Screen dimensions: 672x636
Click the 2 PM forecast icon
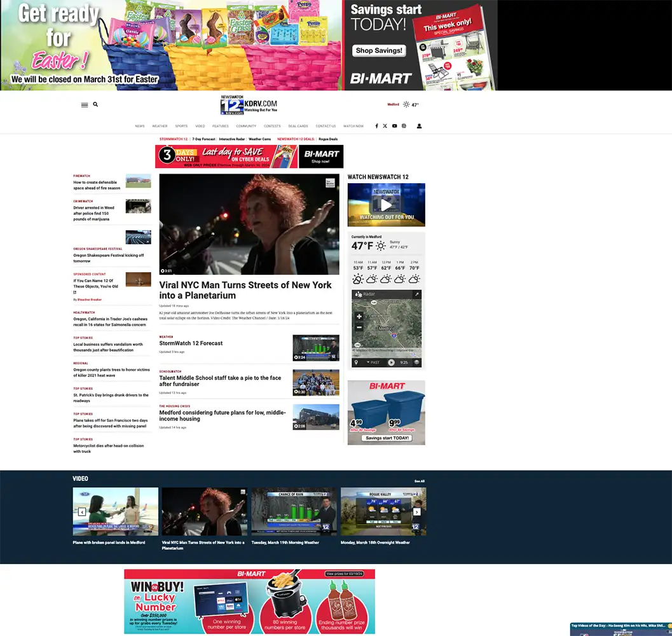[x=414, y=279]
